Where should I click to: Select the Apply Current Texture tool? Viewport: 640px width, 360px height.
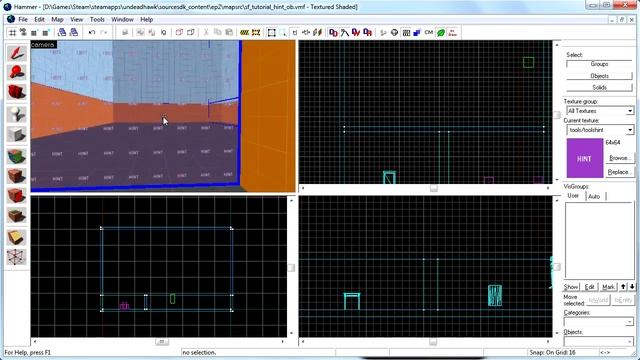point(16,176)
